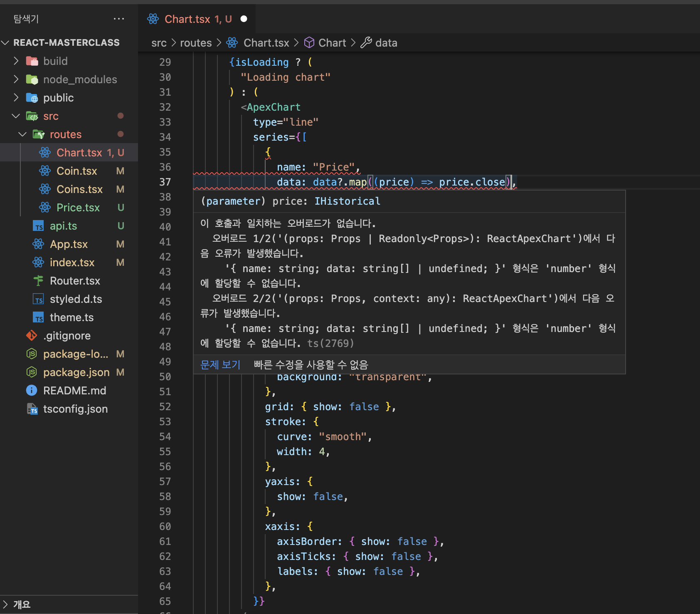Open theme.ts from the file tree

tap(71, 317)
